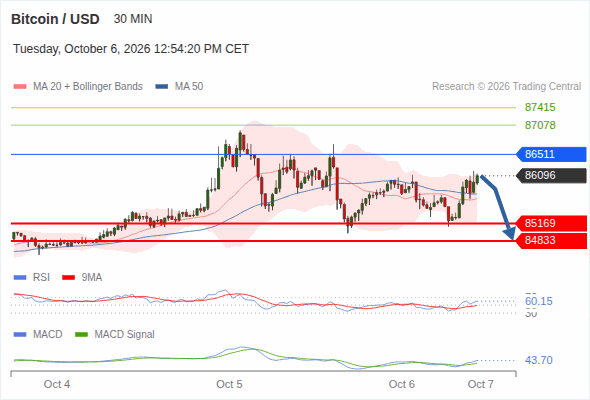Click the MA 50 legend label

(x=189, y=87)
